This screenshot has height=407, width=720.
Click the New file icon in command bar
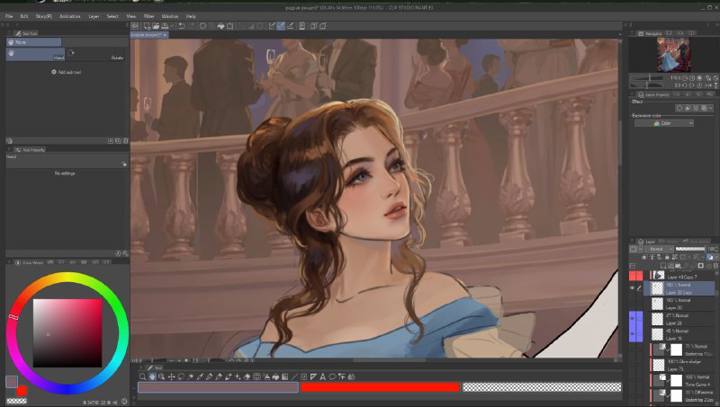[x=147, y=26]
